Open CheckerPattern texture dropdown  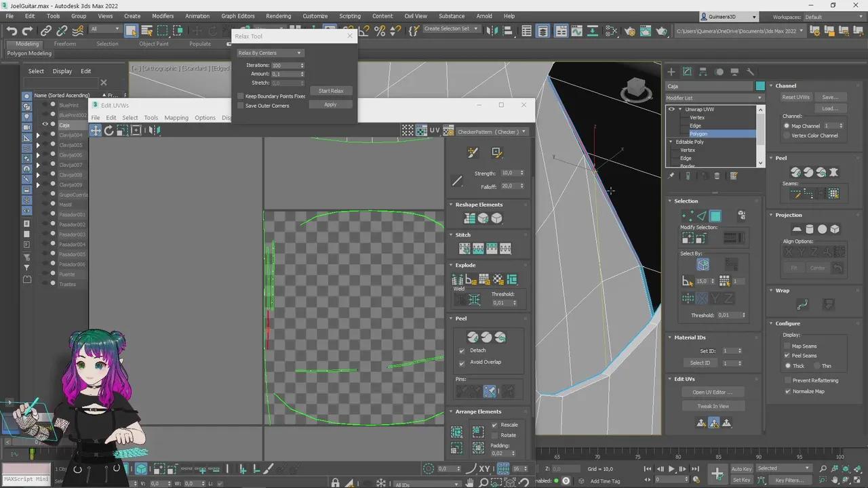pos(492,131)
